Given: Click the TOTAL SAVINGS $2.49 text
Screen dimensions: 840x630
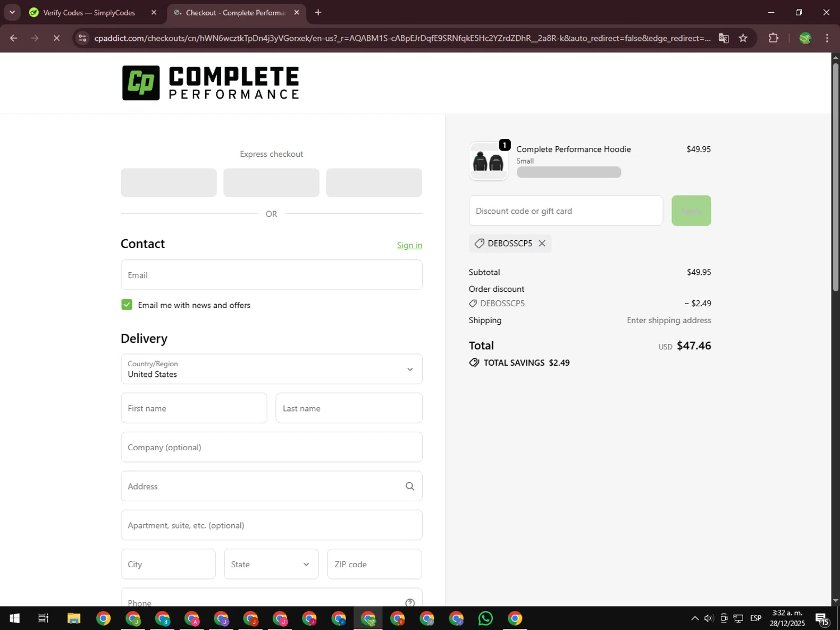Looking at the screenshot, I should 526,363.
